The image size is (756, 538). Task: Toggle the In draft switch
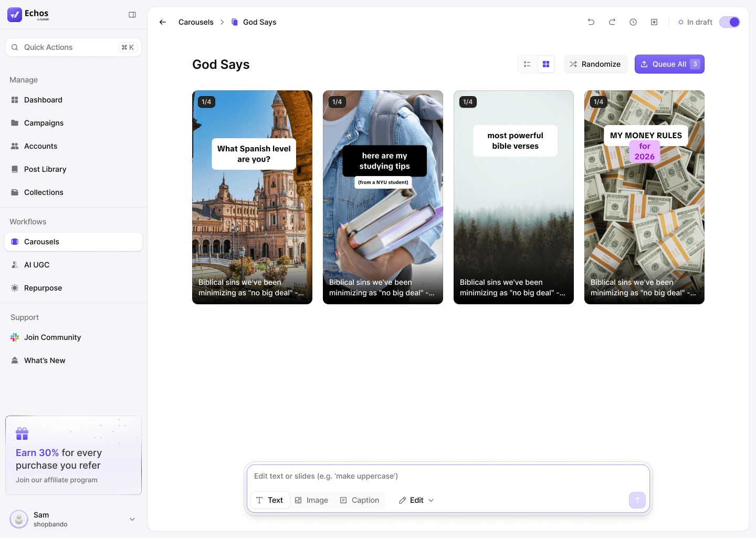730,22
